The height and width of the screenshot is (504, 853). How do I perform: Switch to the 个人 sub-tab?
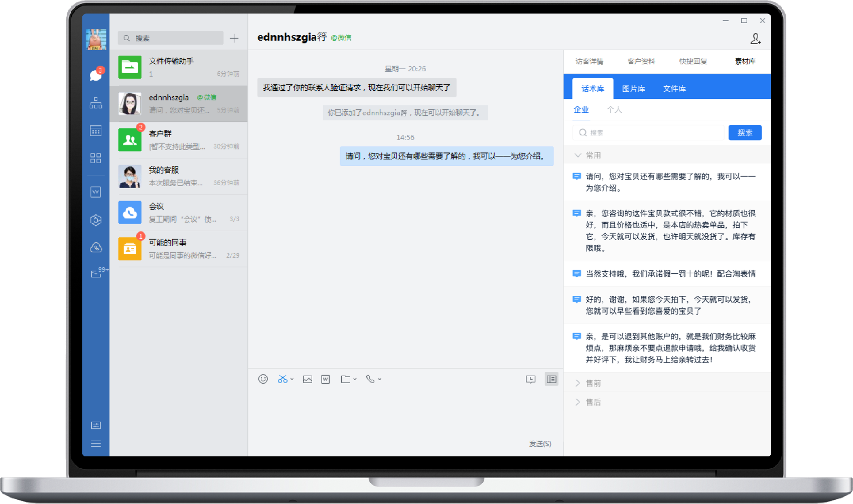(614, 110)
